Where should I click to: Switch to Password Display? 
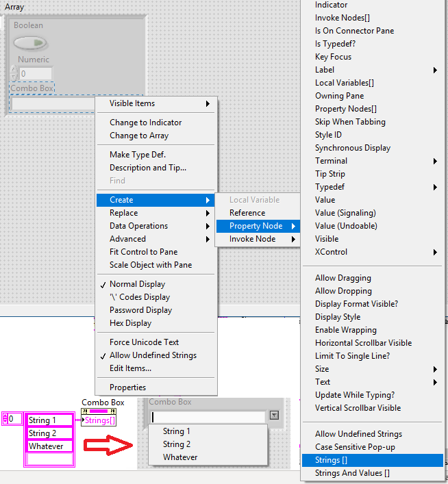[x=155, y=310]
